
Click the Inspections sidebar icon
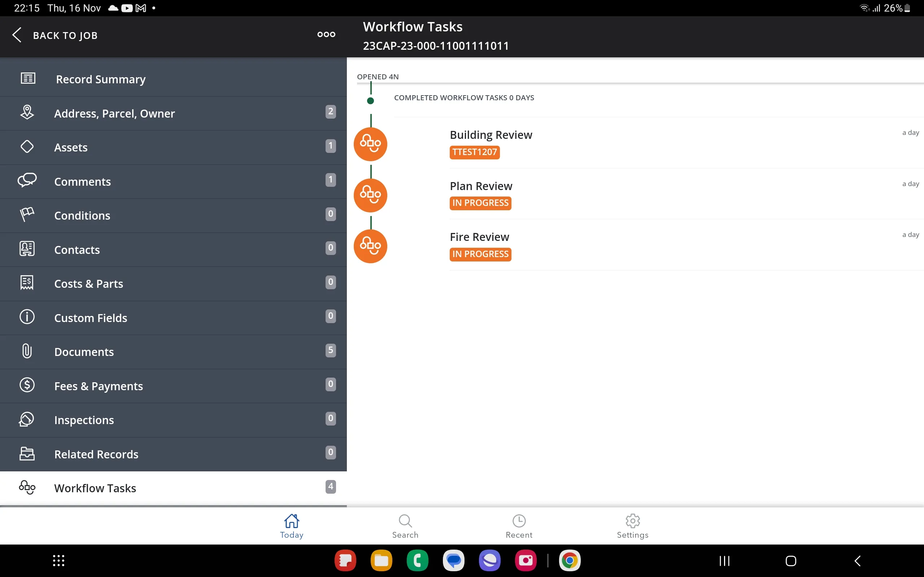[27, 419]
